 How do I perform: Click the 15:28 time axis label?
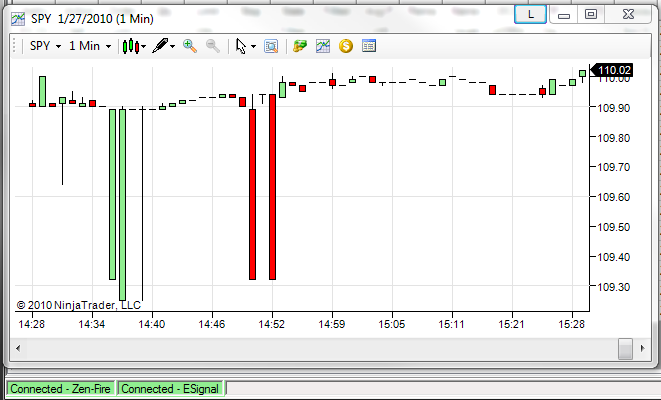[572, 324]
